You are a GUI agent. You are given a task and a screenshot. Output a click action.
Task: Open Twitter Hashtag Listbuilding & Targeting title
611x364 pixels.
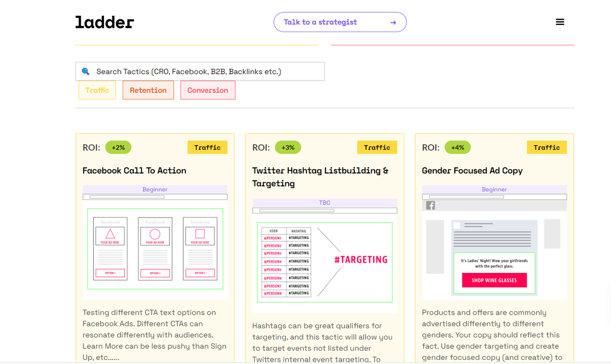click(x=320, y=177)
